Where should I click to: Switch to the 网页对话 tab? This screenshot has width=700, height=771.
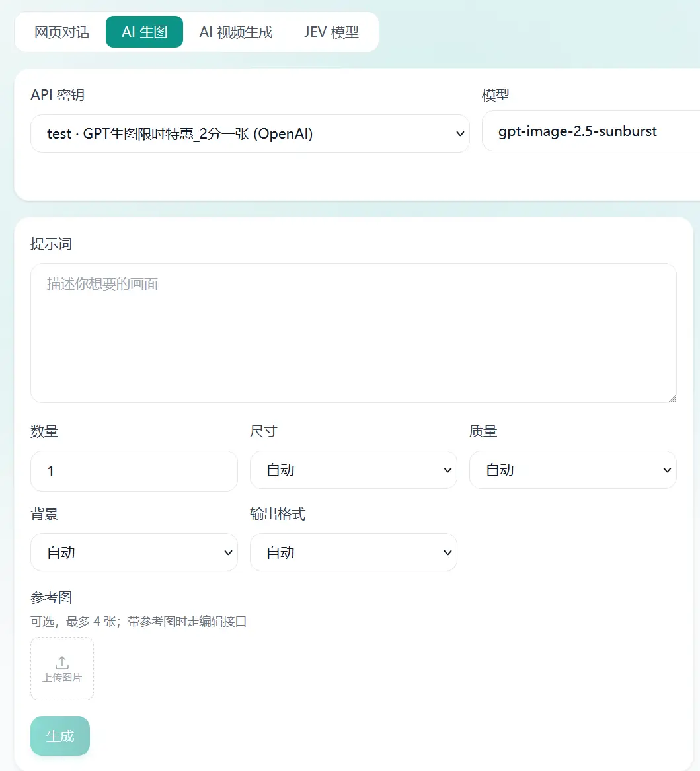(62, 32)
